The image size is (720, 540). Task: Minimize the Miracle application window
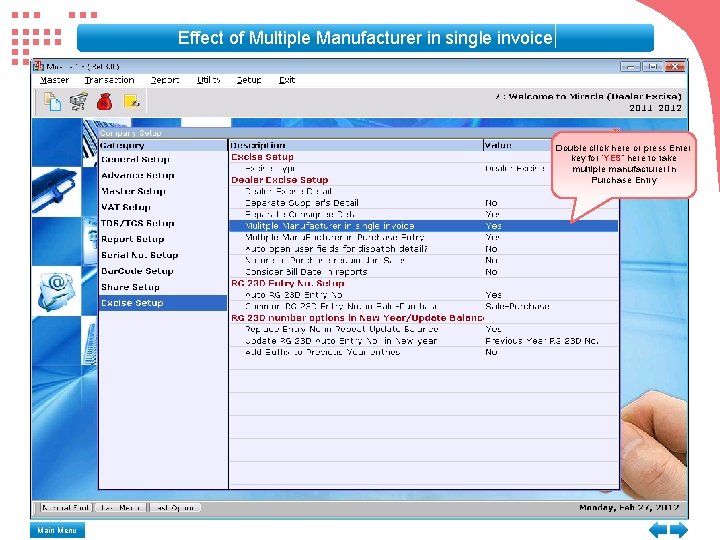click(x=630, y=67)
